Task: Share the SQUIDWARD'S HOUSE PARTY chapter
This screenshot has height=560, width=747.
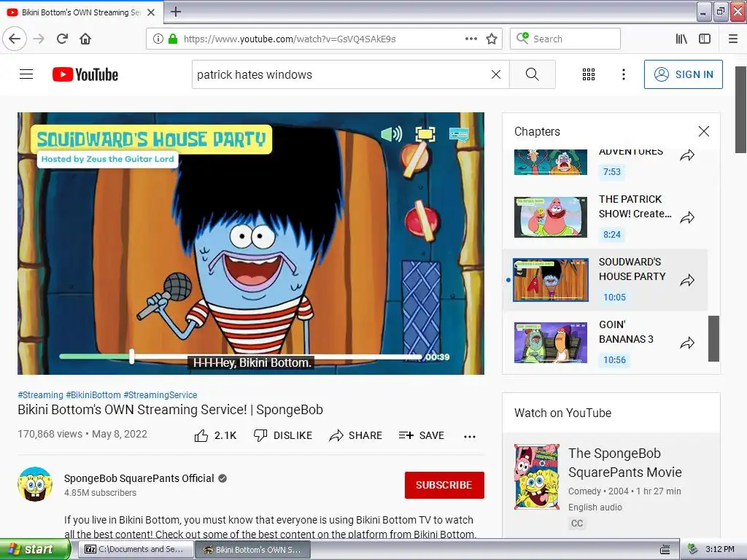Action: pyautogui.click(x=687, y=281)
